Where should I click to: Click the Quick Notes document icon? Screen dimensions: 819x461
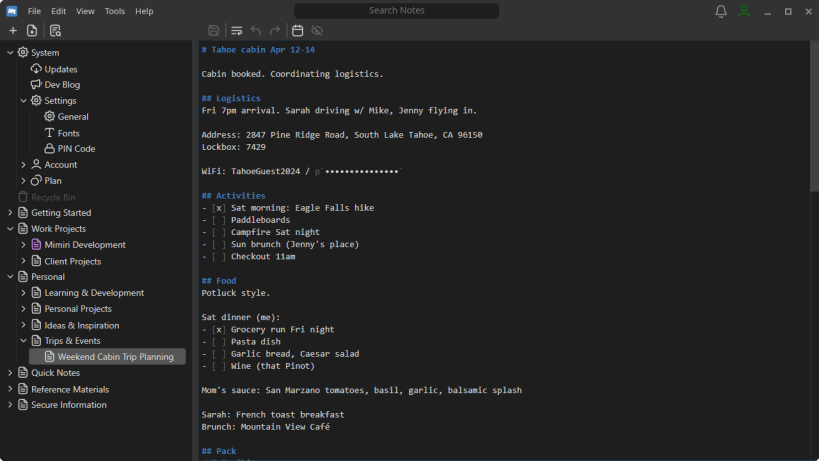pyautogui.click(x=22, y=372)
